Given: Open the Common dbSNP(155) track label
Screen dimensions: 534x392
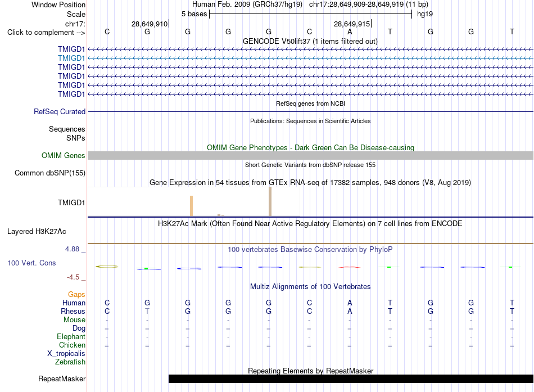Looking at the screenshot, I should coord(50,173).
